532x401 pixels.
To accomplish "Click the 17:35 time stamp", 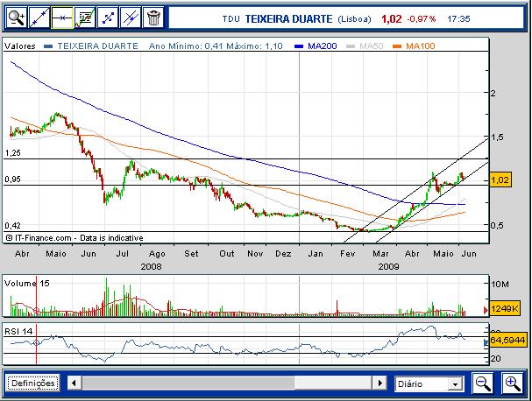I will pos(458,18).
